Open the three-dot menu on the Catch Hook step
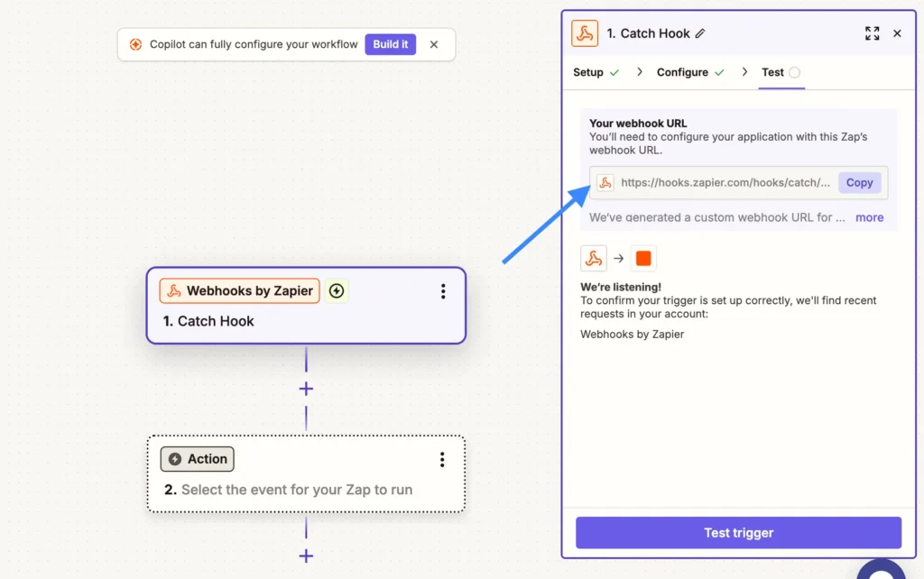The image size is (924, 579). [x=442, y=291]
